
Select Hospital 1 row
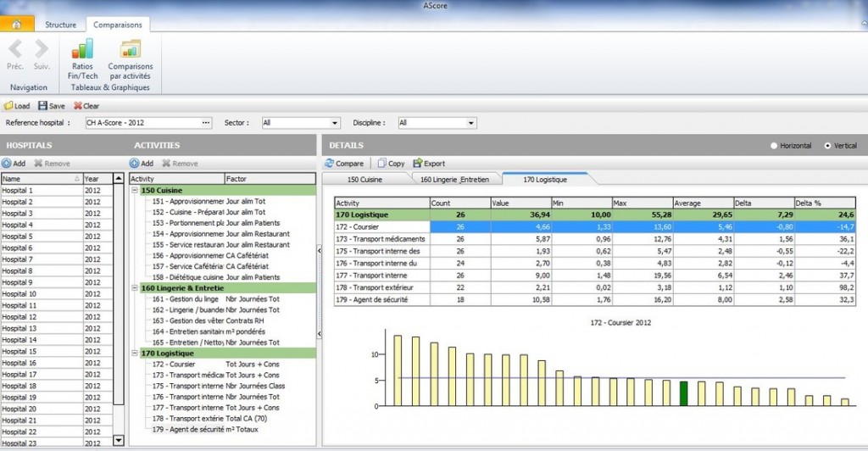click(x=57, y=191)
